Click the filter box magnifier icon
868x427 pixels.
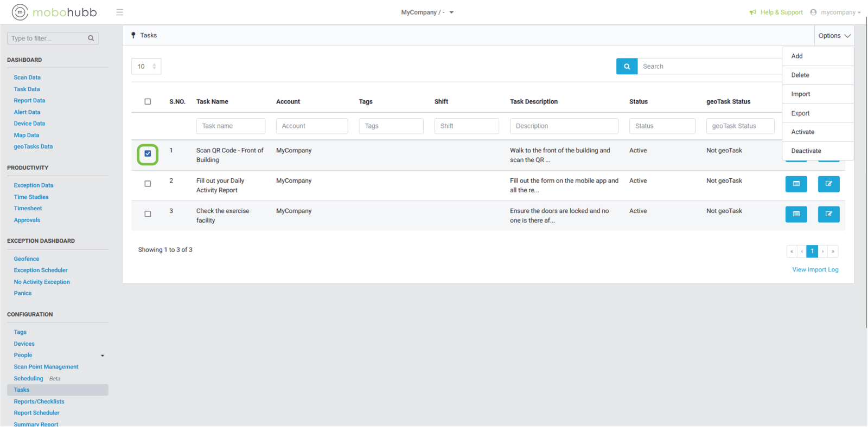click(91, 38)
